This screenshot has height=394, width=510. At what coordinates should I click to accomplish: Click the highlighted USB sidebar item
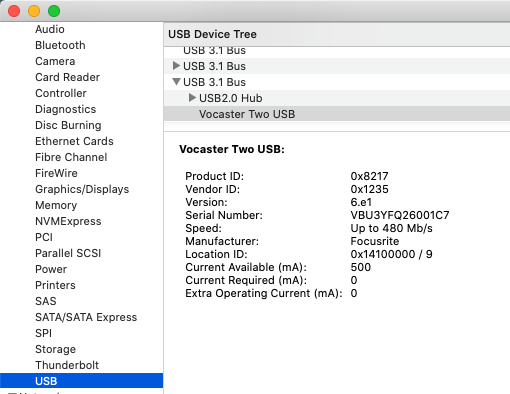coord(81,381)
